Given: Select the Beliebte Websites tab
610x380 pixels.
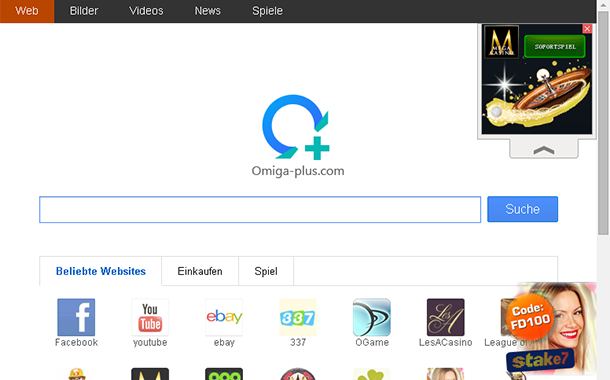Looking at the screenshot, I should click(101, 271).
